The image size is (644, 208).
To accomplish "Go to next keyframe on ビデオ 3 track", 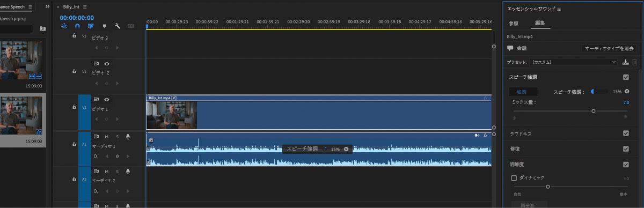I will 117,47.
